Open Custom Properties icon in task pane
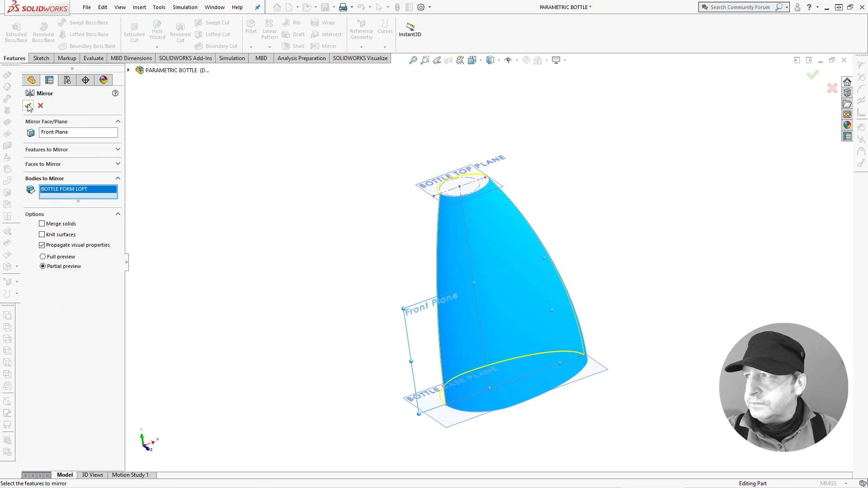 click(847, 136)
